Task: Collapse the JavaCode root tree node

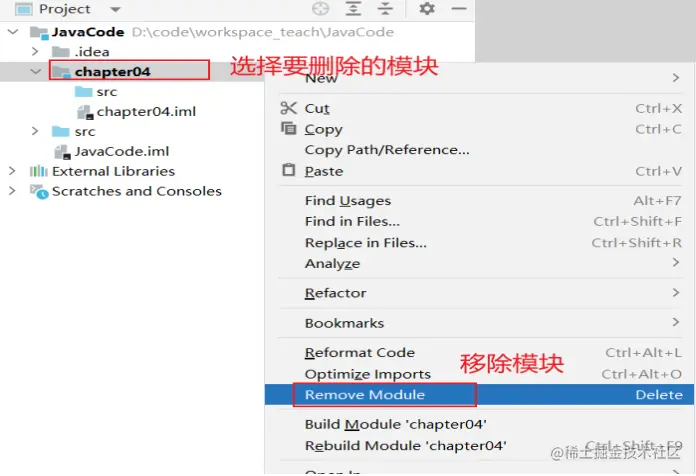Action: click(13, 32)
